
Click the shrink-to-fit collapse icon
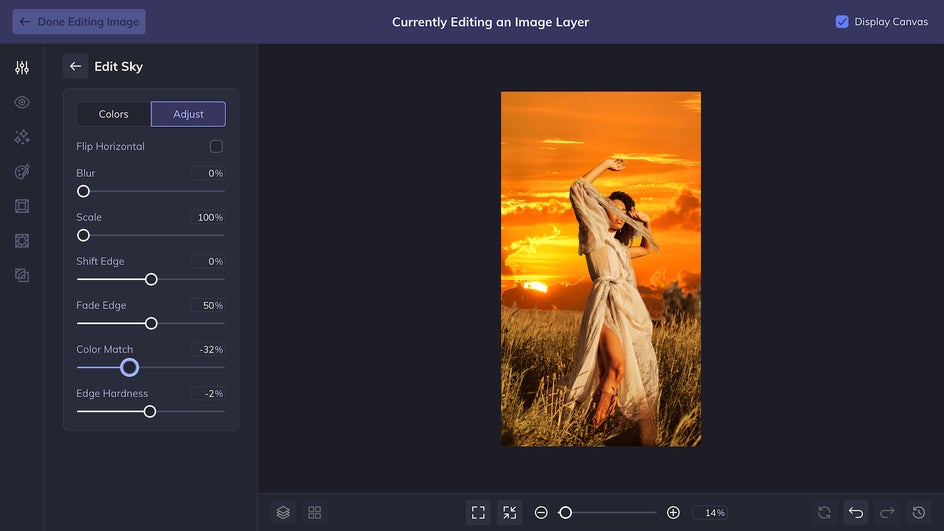click(509, 512)
